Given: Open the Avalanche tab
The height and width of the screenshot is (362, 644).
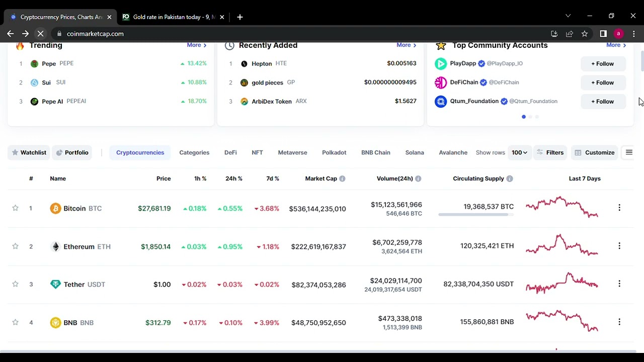Looking at the screenshot, I should click(x=453, y=152).
